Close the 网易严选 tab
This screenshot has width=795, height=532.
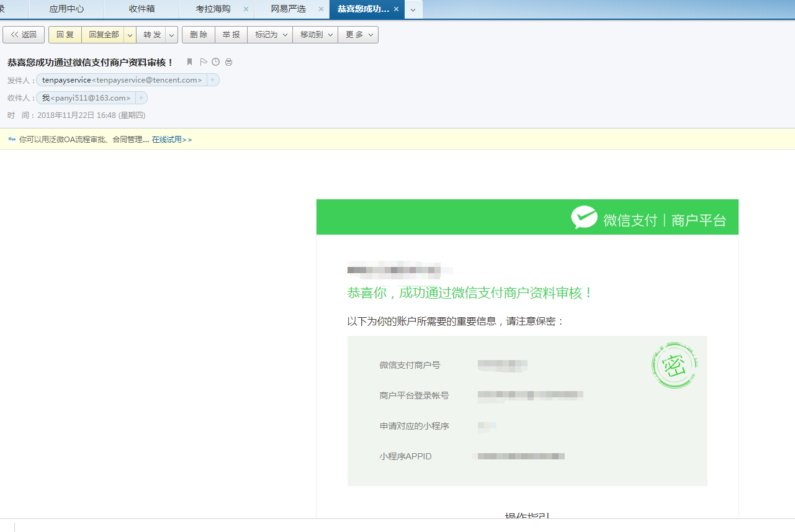tap(321, 9)
